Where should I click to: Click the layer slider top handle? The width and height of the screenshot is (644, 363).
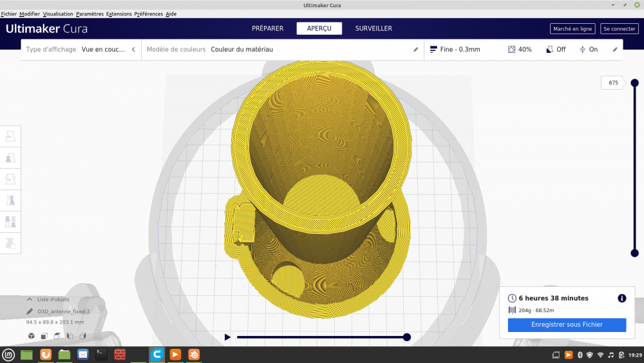click(x=634, y=83)
